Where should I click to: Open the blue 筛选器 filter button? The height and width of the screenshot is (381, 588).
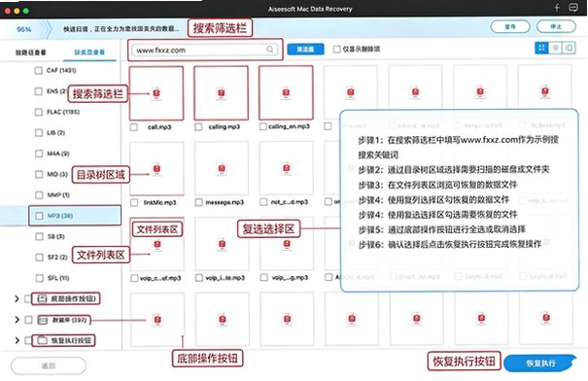click(305, 50)
